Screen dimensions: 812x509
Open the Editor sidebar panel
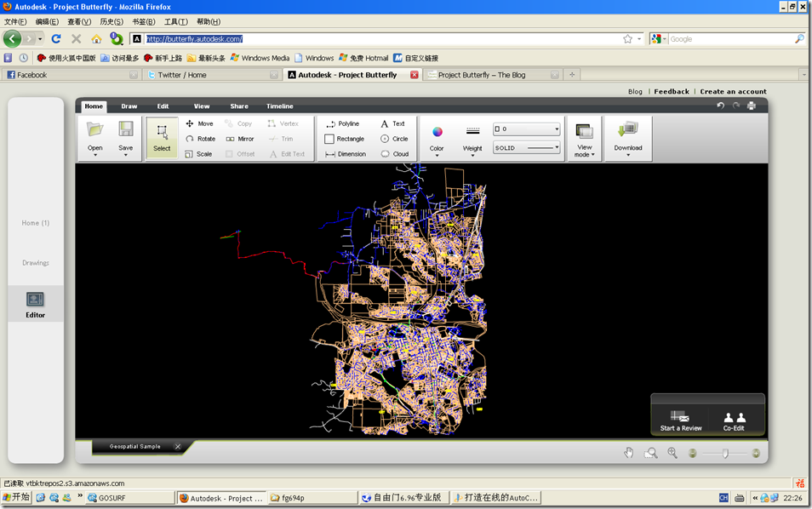35,305
